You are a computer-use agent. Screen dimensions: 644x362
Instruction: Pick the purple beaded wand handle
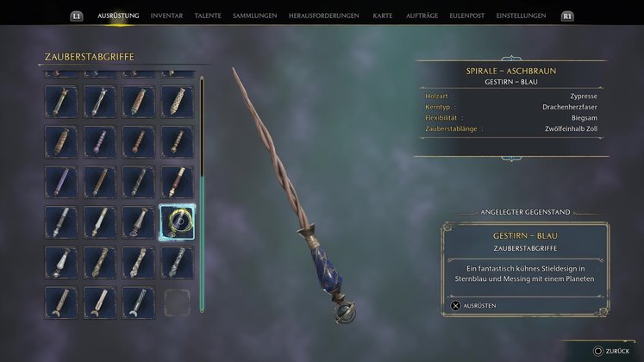[x=100, y=142]
